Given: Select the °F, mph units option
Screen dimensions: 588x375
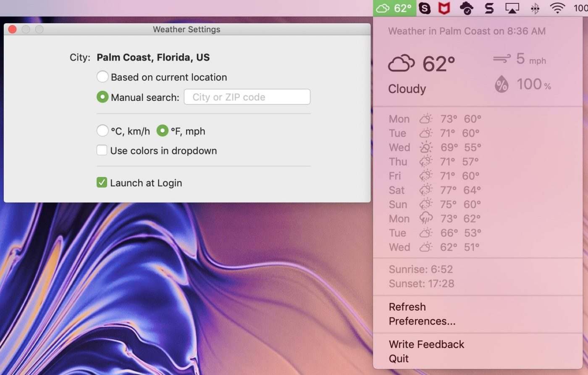Looking at the screenshot, I should pyautogui.click(x=163, y=131).
